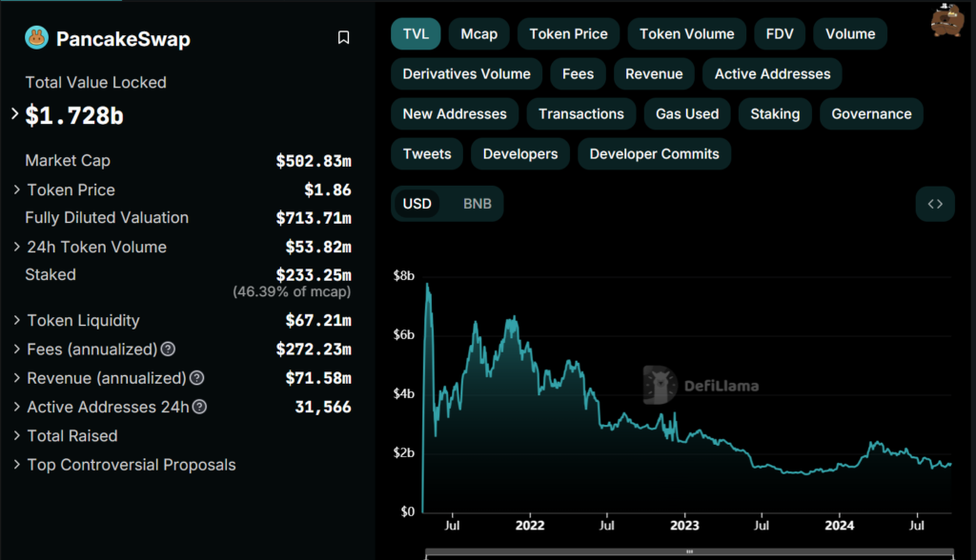Enable the Token Price chart metric
Viewport: 976px width, 560px height.
tap(568, 33)
